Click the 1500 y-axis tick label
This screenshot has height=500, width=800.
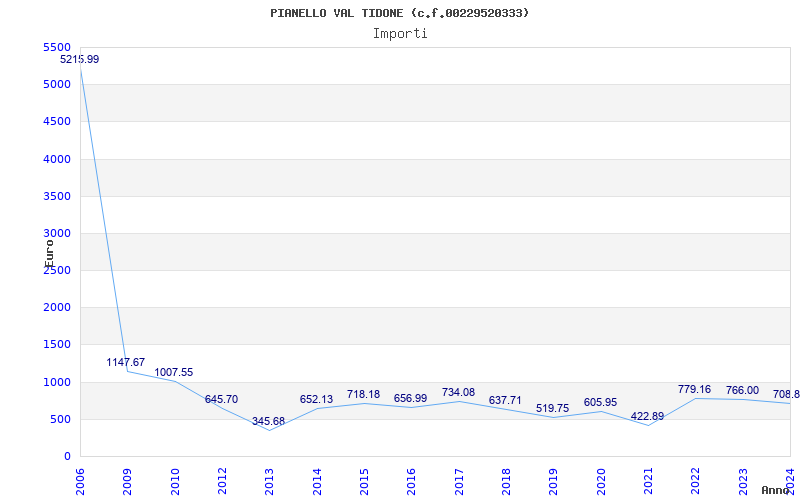click(57, 345)
